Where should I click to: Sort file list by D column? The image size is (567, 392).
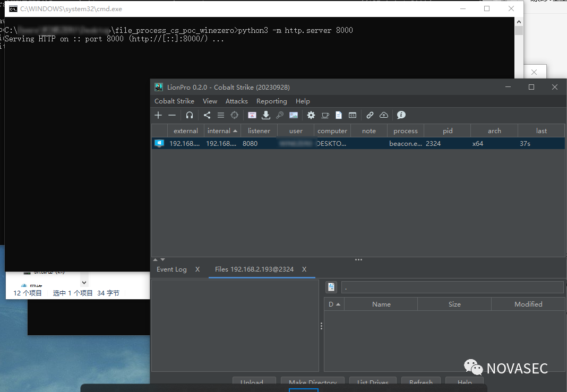pyautogui.click(x=334, y=304)
